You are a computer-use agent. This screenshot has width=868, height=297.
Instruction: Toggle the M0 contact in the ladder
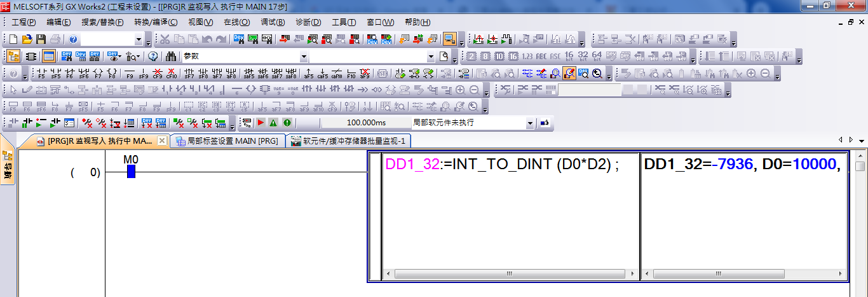click(x=131, y=171)
